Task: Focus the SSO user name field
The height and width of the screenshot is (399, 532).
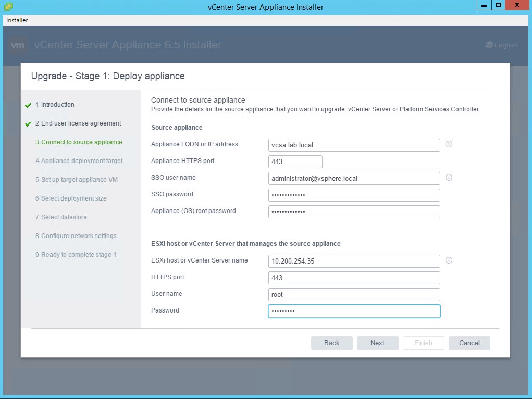Action: pos(354,178)
